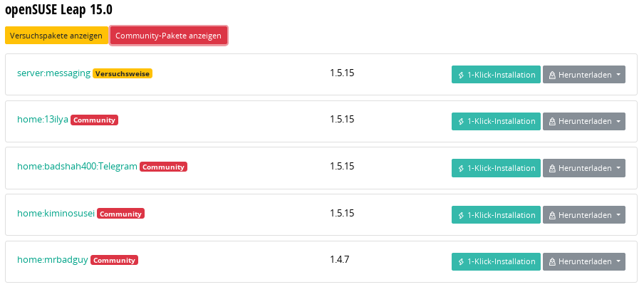Click the Community badge next to home:13ilya
The image size is (644, 287).
(x=95, y=120)
